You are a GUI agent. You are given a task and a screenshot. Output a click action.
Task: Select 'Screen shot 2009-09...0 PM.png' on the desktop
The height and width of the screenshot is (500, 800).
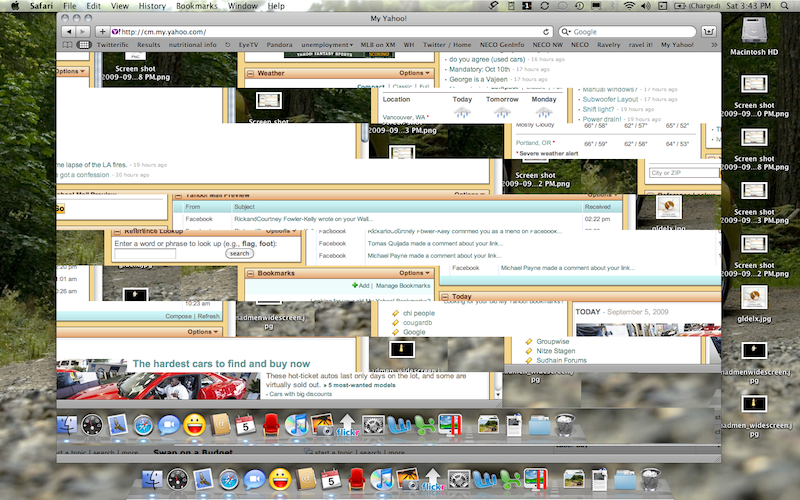[755, 96]
